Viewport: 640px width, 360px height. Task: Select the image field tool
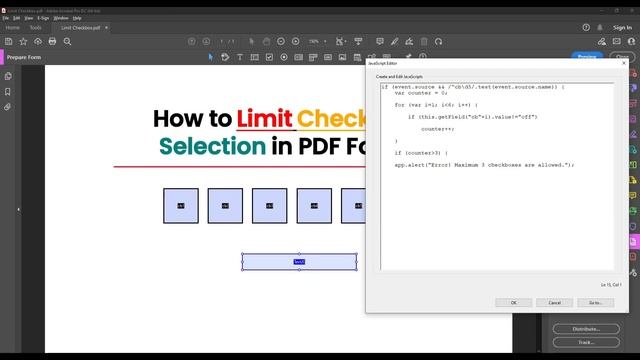342,58
